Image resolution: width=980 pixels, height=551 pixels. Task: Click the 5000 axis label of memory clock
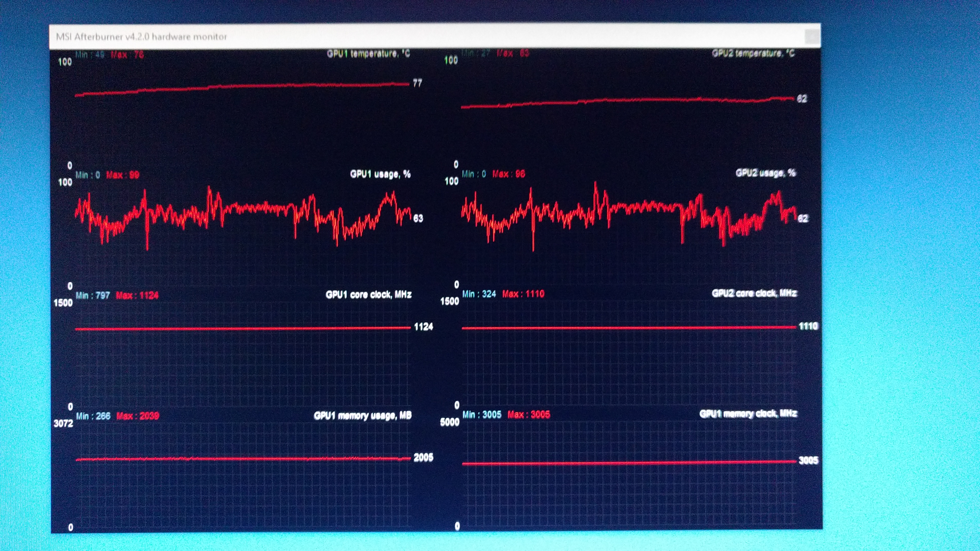(x=450, y=422)
